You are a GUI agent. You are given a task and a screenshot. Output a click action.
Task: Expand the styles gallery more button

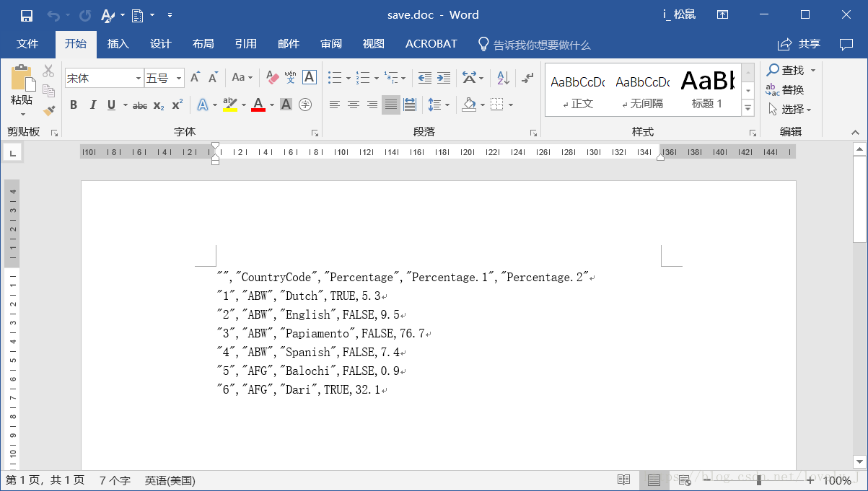click(748, 109)
